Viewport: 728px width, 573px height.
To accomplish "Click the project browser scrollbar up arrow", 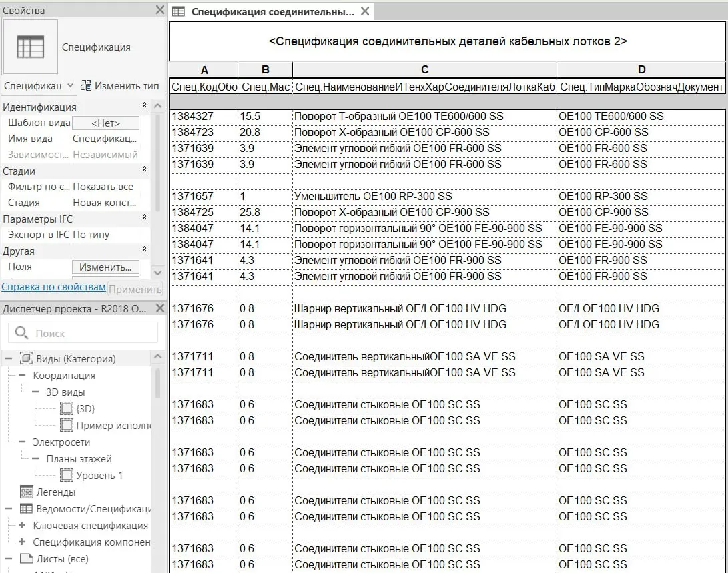I will (158, 356).
